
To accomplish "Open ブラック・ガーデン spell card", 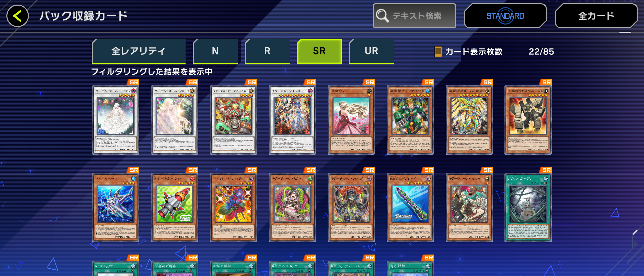I will point(528,208).
